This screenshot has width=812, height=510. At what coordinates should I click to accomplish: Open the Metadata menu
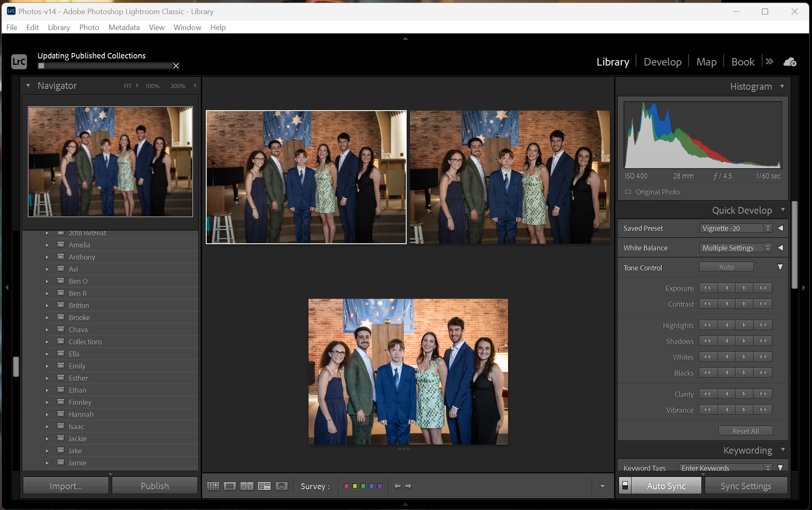[124, 27]
